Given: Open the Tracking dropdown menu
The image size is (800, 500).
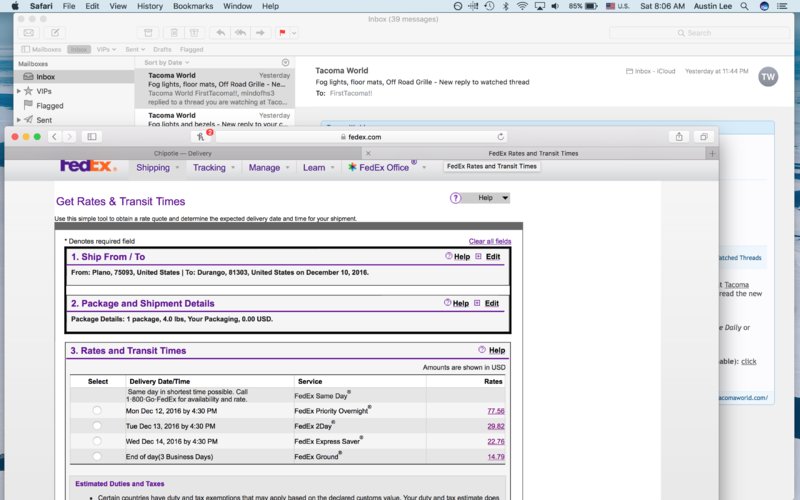Looking at the screenshot, I should 213,167.
